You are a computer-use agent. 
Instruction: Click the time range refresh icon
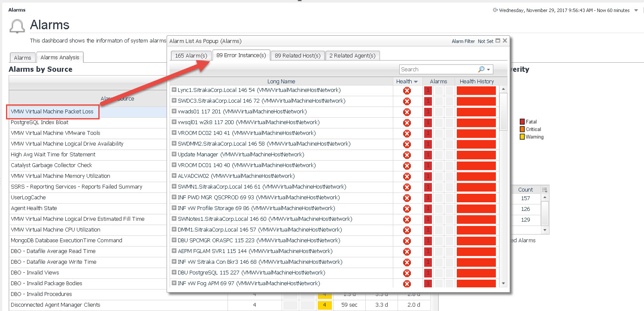(x=495, y=10)
